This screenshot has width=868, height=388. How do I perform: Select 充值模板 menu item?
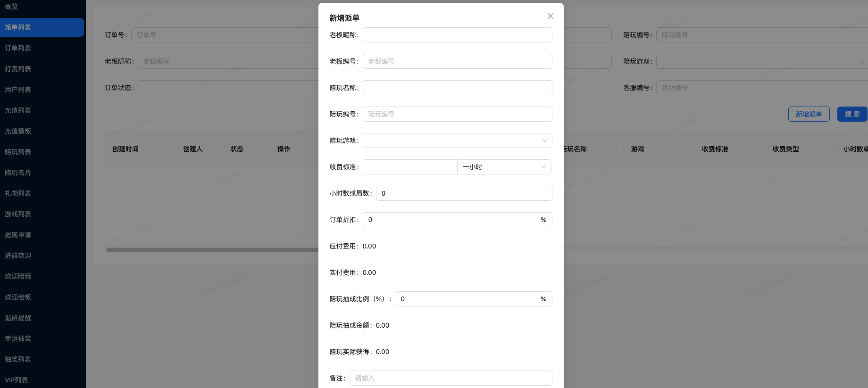pyautogui.click(x=18, y=131)
